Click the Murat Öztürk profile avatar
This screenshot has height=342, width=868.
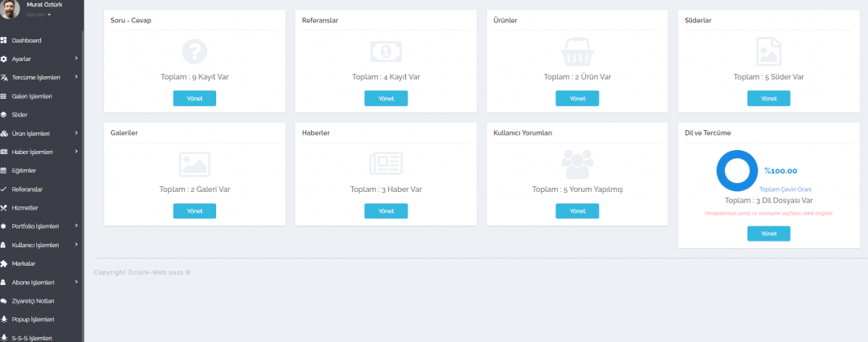coord(10,9)
